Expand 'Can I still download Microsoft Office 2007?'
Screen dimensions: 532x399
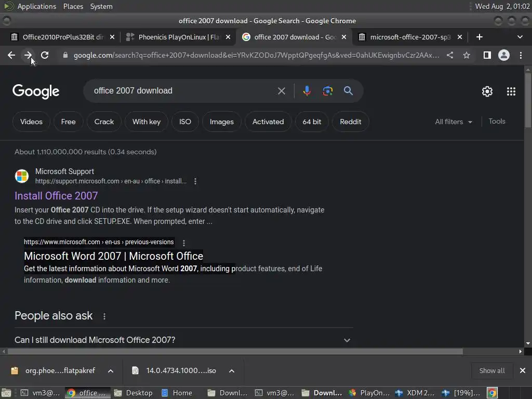tap(182, 340)
